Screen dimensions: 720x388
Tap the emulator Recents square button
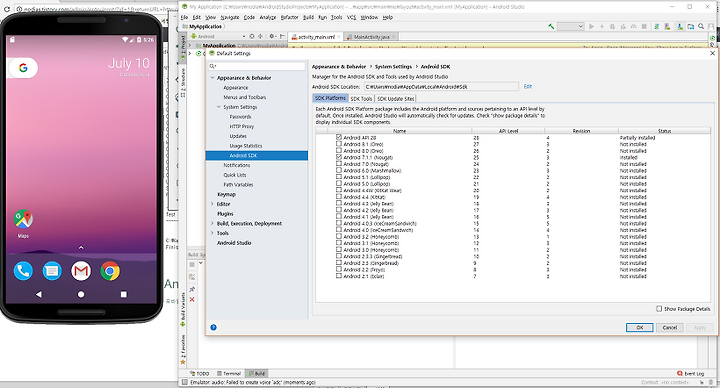pyautogui.click(x=124, y=294)
